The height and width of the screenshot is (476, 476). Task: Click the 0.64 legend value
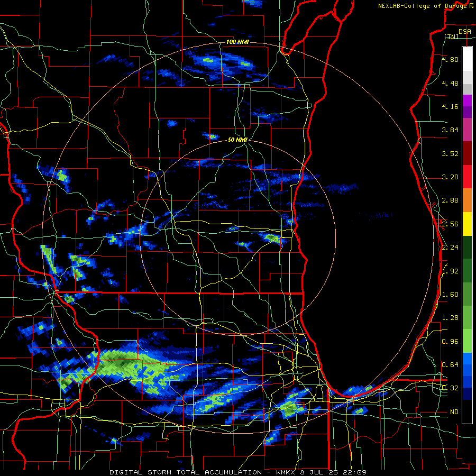(x=450, y=364)
